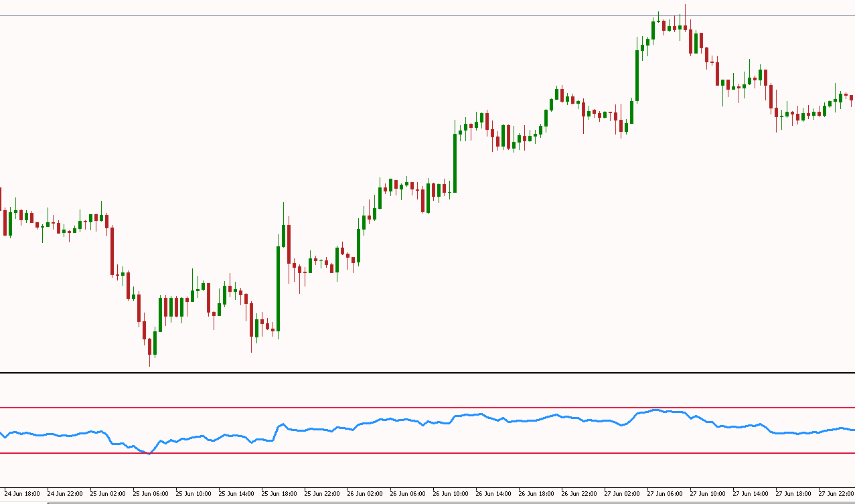Select the 27 Jun 22:00 time axis label
855x504 pixels.
835,494
